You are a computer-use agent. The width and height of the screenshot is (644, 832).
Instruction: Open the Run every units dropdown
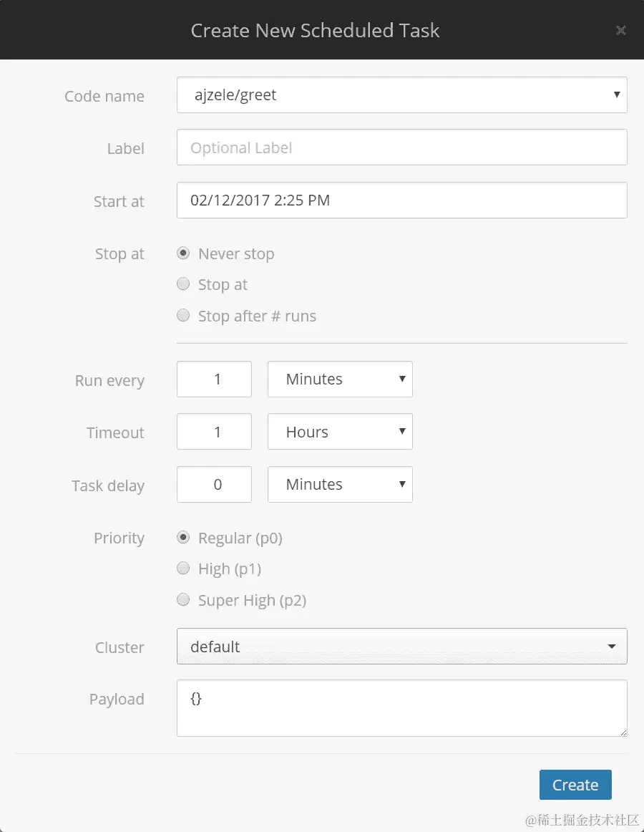click(340, 379)
